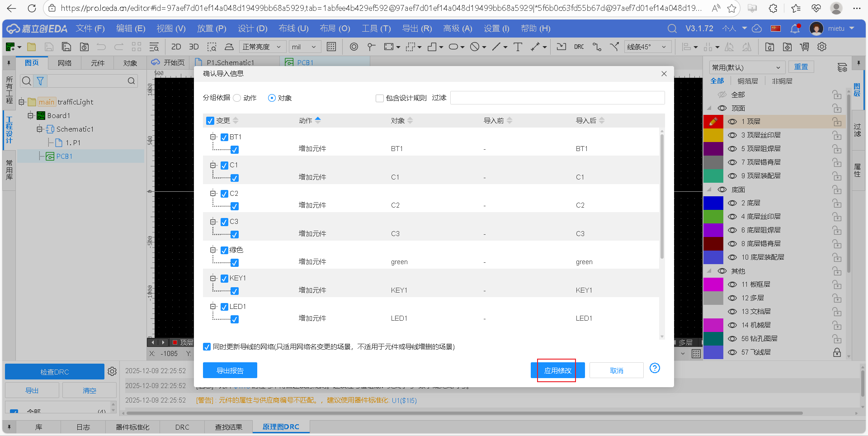Image resolution: width=868 pixels, height=436 pixels.
Task: Select the 动作 grouping radio button
Action: pos(237,98)
